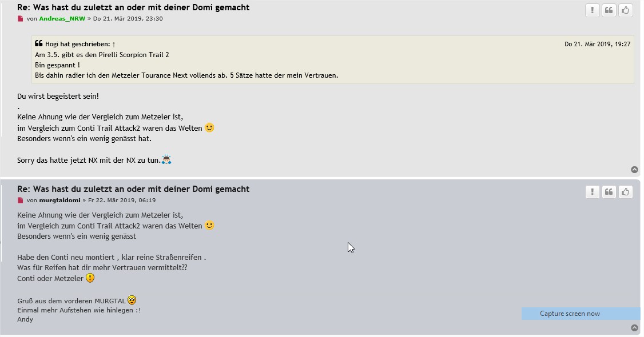
Task: Report the post by murgtaldomi
Action: pyautogui.click(x=592, y=192)
